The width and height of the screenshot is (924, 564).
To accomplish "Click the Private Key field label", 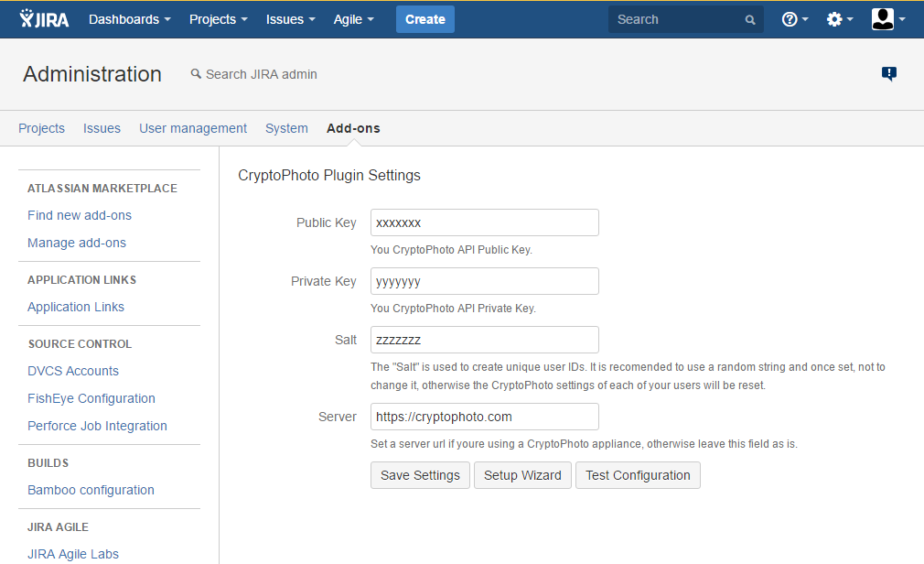I will (x=324, y=281).
